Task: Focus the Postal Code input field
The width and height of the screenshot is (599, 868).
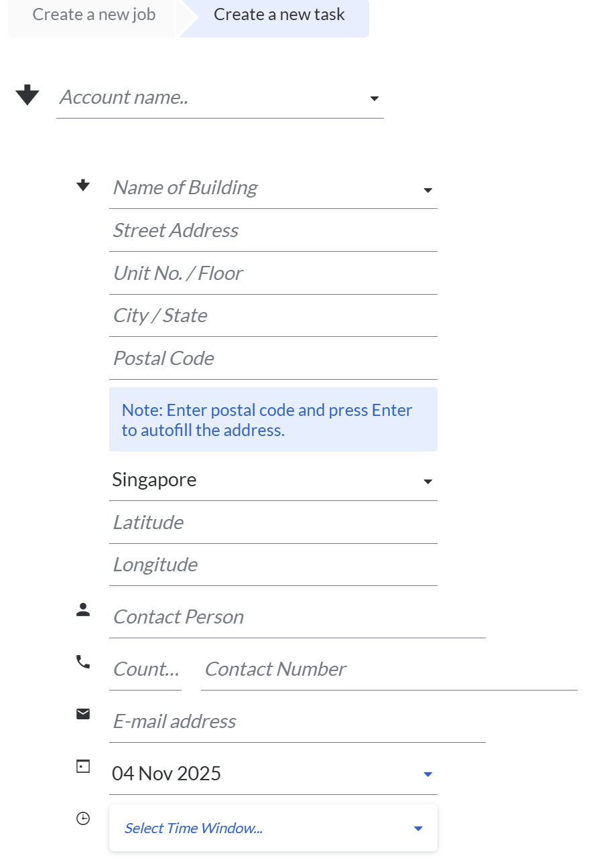Action: coord(273,358)
